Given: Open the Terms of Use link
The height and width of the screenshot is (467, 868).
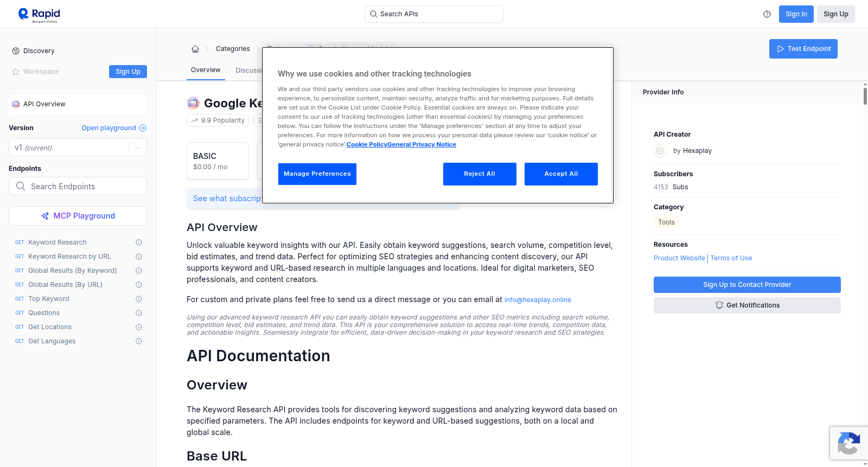Looking at the screenshot, I should [731, 258].
